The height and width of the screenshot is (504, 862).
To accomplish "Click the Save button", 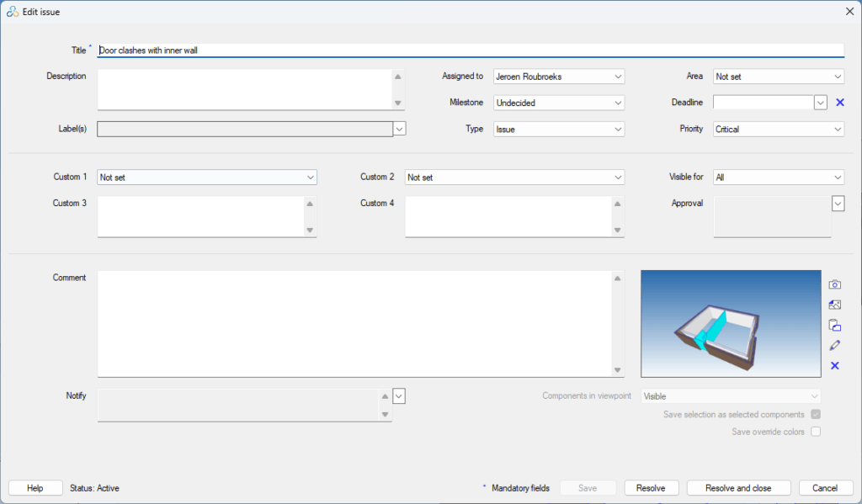I will pyautogui.click(x=588, y=488).
